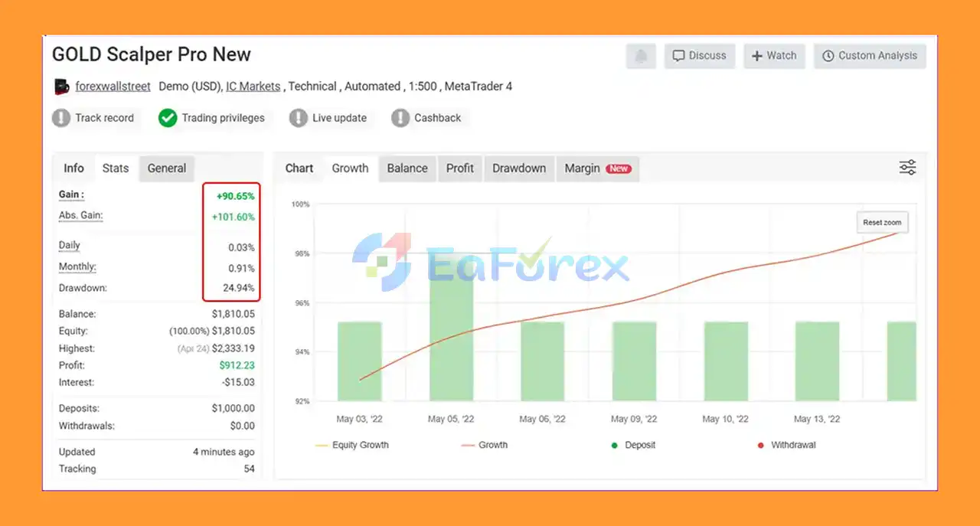Click the Trading privileges status label

click(x=223, y=118)
